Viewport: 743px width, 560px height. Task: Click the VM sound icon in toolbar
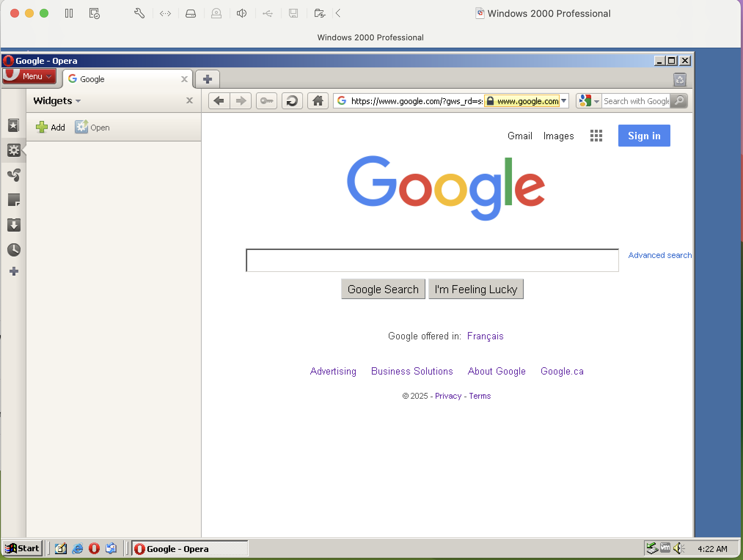tap(241, 14)
